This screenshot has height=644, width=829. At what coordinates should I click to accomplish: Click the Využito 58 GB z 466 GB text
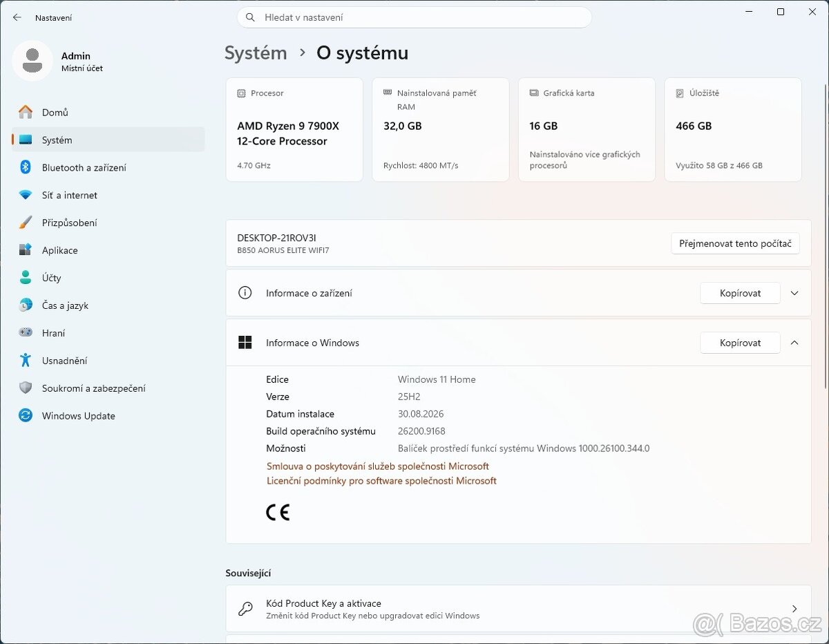tap(719, 166)
